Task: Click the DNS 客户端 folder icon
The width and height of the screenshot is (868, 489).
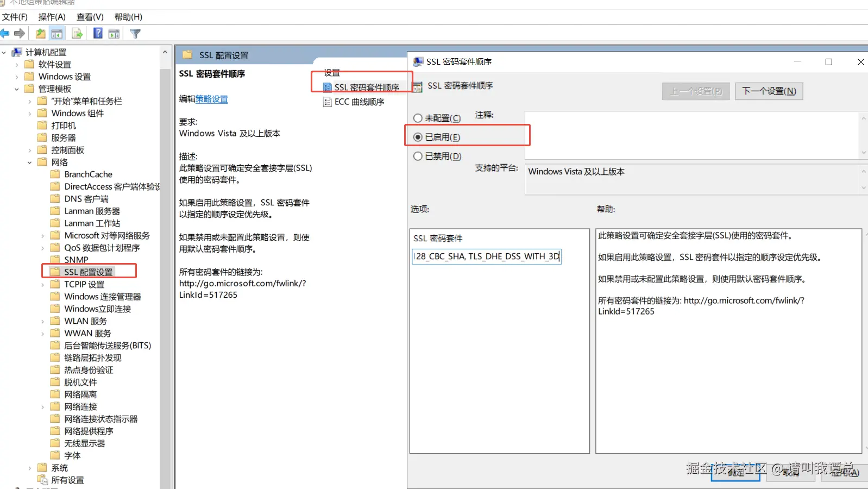Action: pyautogui.click(x=55, y=198)
